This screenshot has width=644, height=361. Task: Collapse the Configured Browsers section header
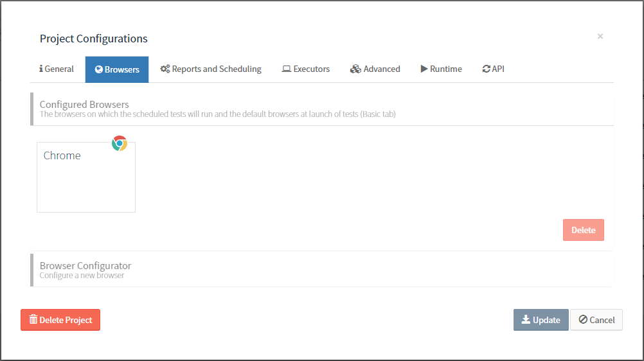pos(322,109)
